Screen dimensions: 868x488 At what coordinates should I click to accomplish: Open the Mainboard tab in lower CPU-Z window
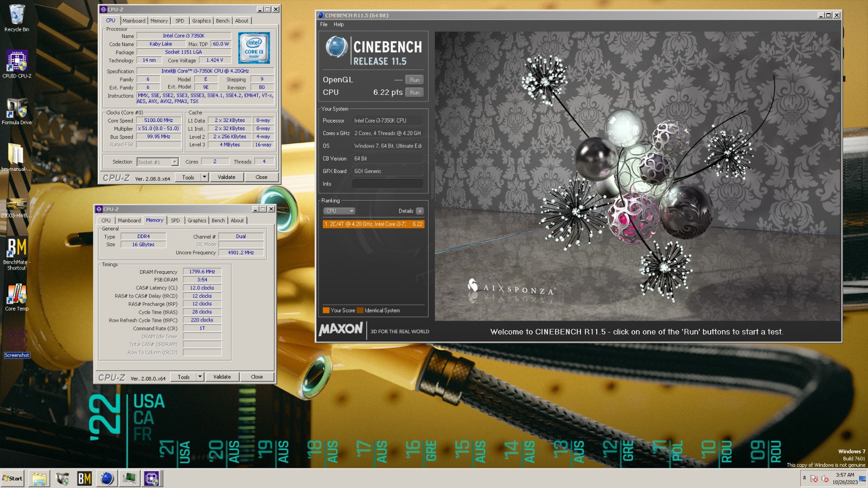129,220
